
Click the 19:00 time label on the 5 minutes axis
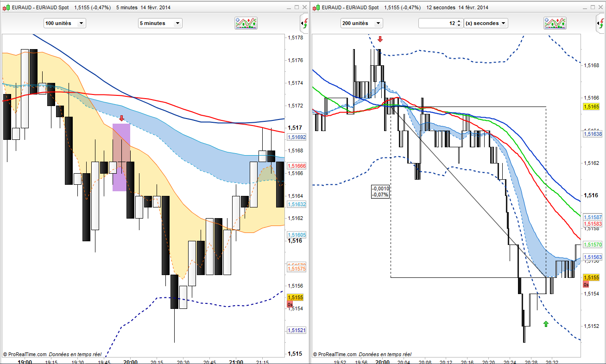[25, 362]
